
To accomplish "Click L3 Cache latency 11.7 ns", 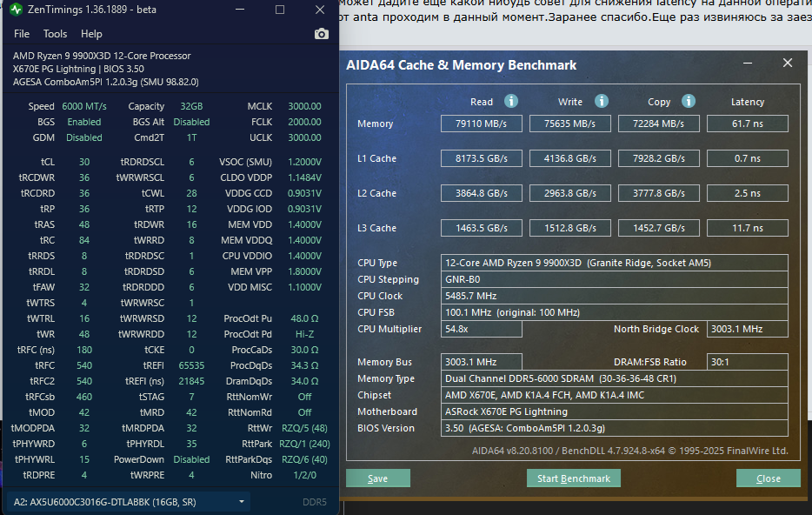I will 748,227.
